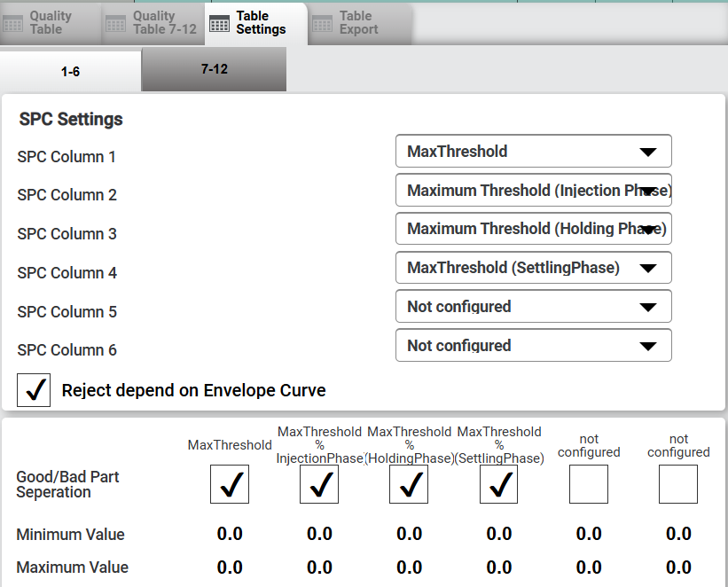Uncheck Reject depend on Envelope Curve
This screenshot has height=587, width=728.
pos(34,390)
